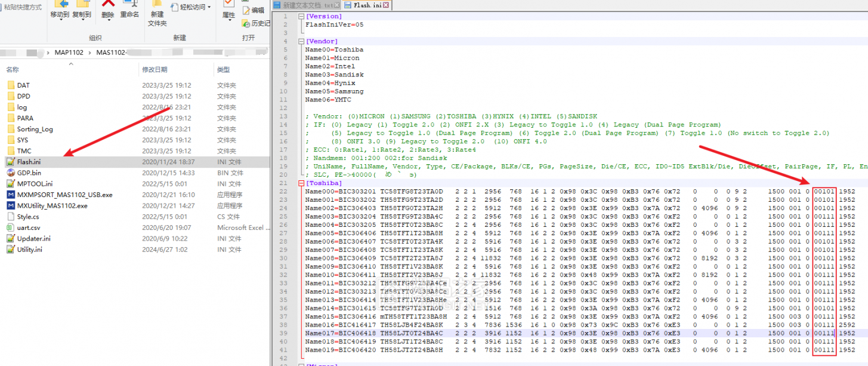
Task: Select the SYS folder icon
Action: point(11,140)
